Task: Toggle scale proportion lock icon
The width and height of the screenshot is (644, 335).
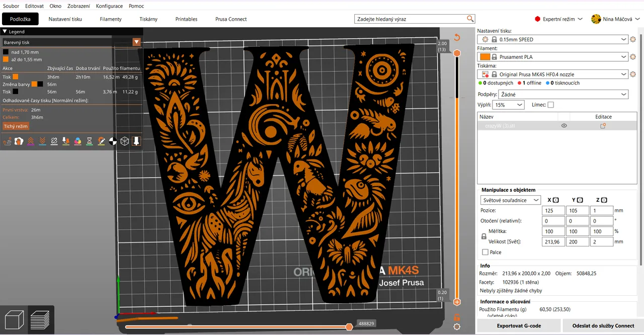Action: tap(484, 236)
